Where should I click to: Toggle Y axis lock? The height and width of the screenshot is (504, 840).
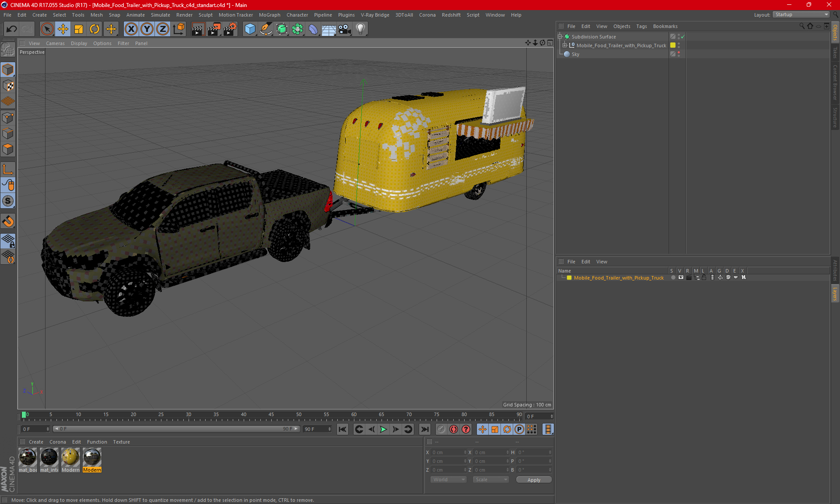(147, 29)
